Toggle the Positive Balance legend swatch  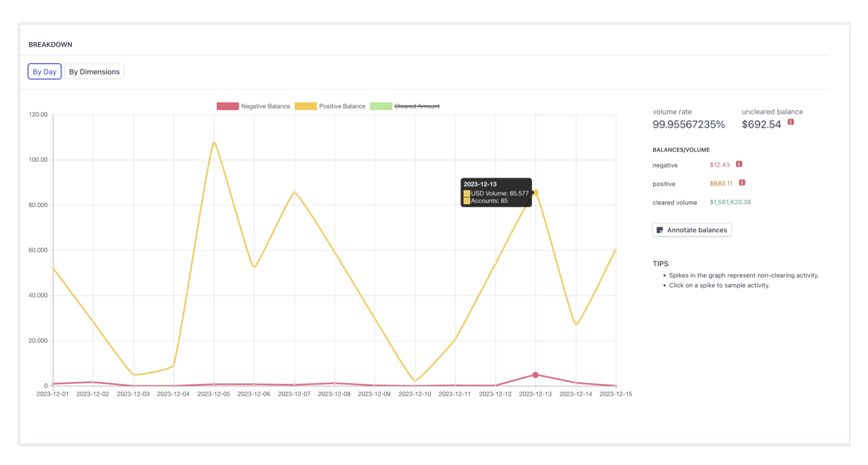305,106
